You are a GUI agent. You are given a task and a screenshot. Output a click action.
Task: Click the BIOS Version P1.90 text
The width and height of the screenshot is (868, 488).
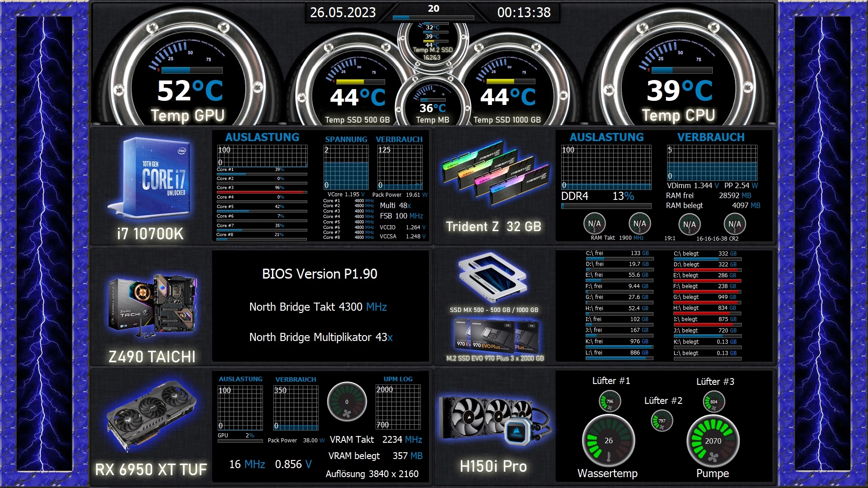(x=320, y=274)
